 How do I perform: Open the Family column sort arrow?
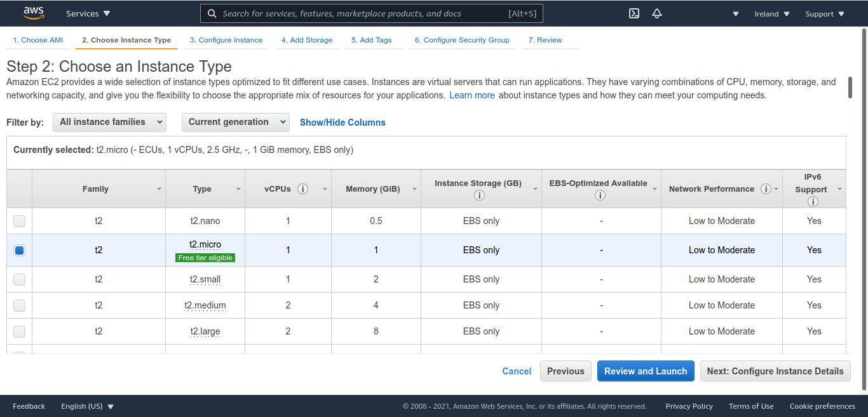(x=159, y=189)
